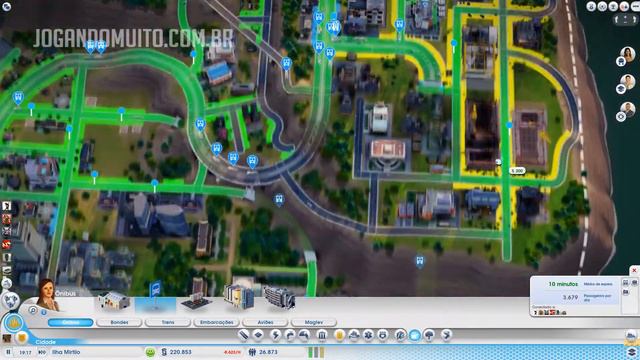Click the gear icon under third advisor portrait
The image size is (640, 360).
coord(621,117)
